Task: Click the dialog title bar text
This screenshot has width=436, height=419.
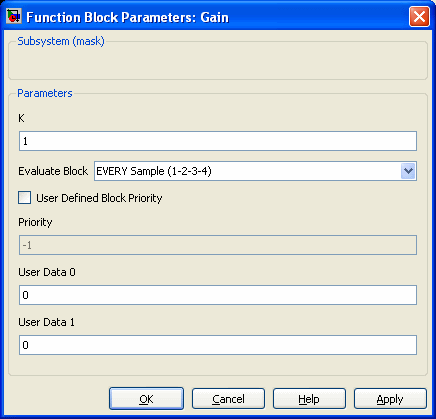Action: point(127,17)
